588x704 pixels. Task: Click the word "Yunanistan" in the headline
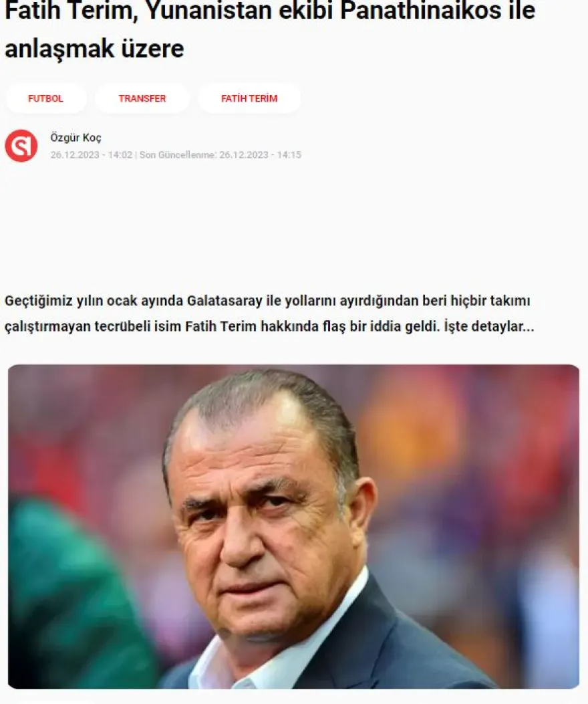pyautogui.click(x=209, y=10)
